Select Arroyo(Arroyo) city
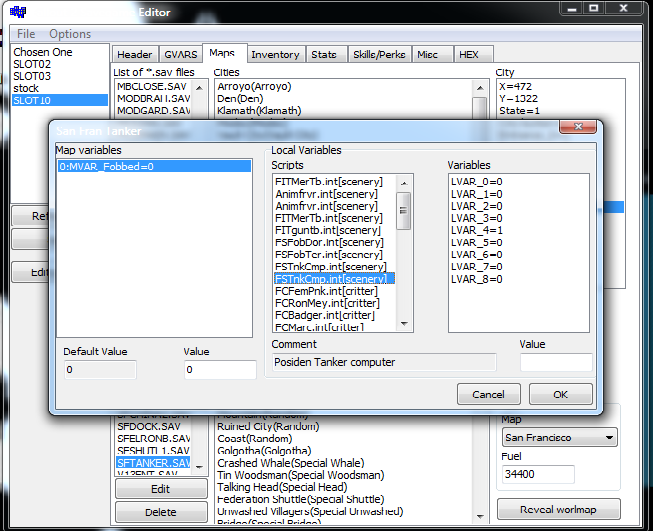The image size is (653, 531). pyautogui.click(x=254, y=87)
